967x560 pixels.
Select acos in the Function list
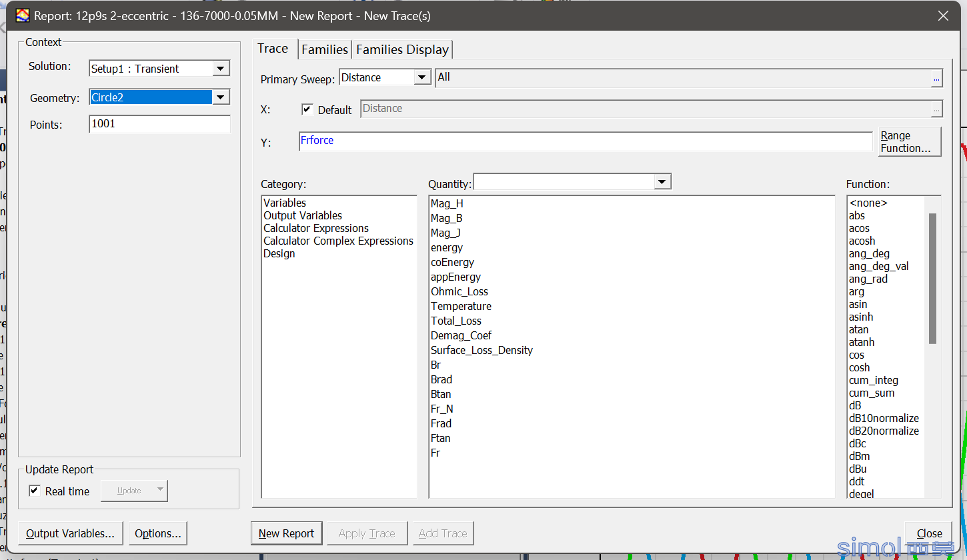(859, 228)
